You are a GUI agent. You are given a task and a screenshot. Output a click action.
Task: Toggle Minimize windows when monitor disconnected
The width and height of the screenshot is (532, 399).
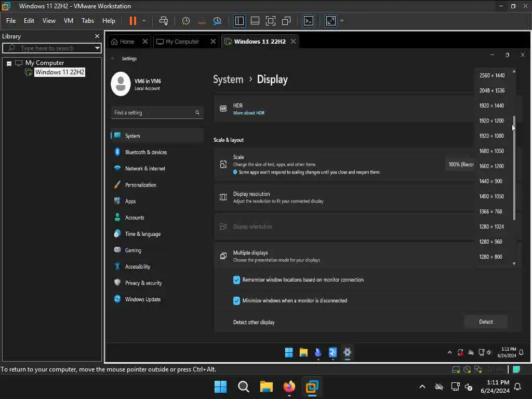click(x=236, y=301)
